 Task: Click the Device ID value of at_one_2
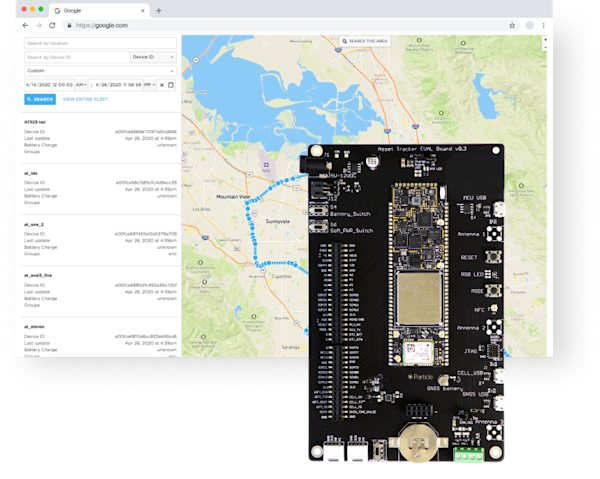pos(145,234)
